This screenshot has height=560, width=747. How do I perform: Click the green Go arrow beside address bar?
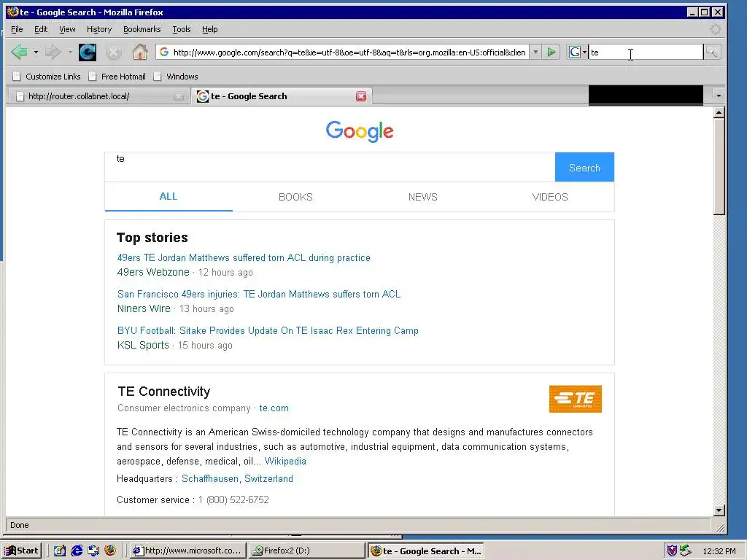[551, 52]
